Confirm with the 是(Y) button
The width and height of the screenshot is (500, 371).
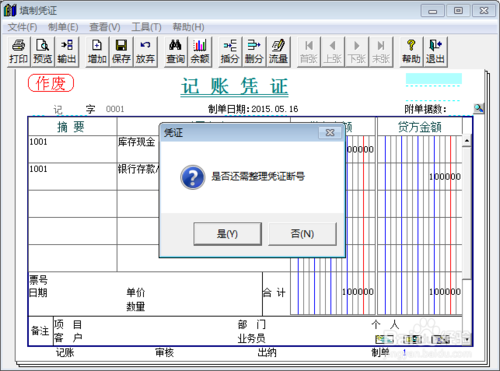pos(227,234)
